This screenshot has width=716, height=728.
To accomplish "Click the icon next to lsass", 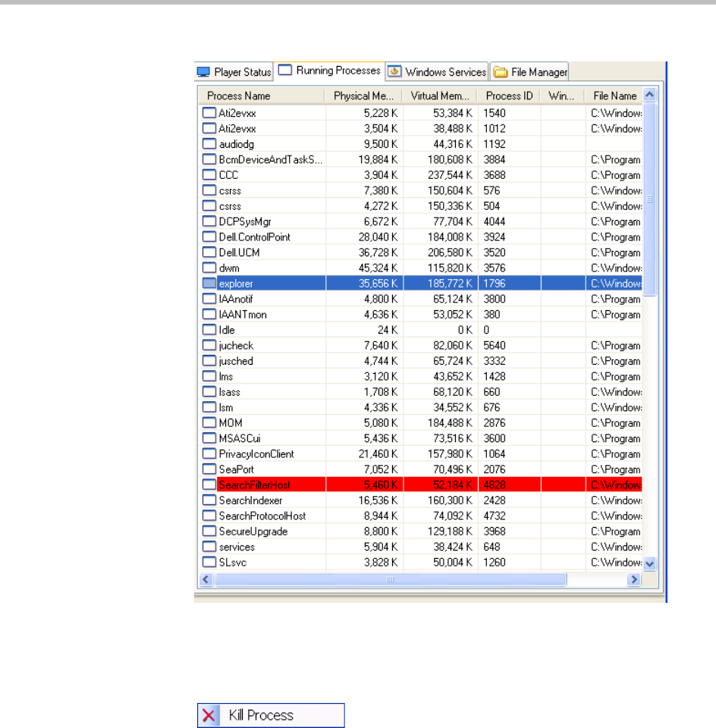I will click(209, 392).
